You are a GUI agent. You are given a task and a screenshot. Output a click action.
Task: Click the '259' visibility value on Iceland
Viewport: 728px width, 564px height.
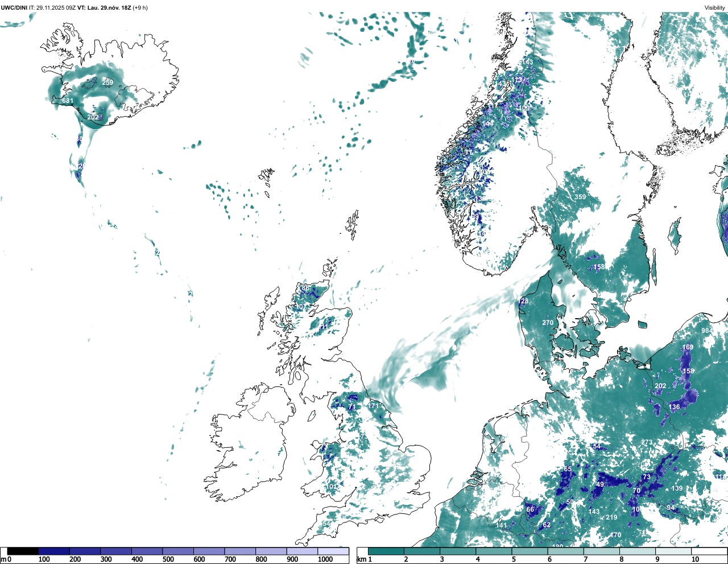point(107,83)
